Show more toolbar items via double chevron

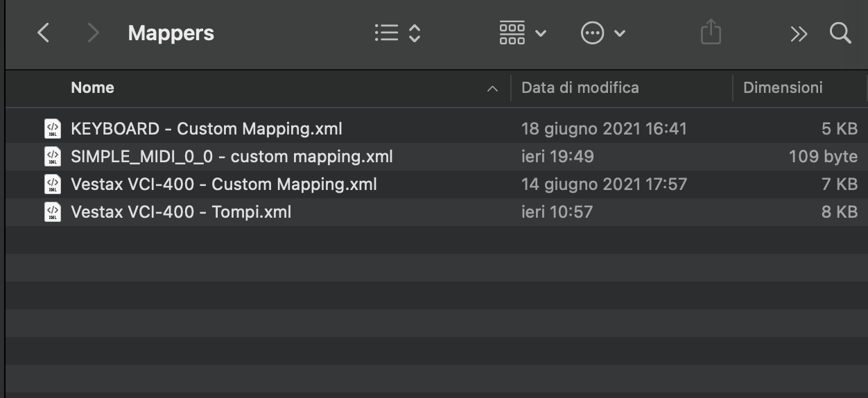799,33
